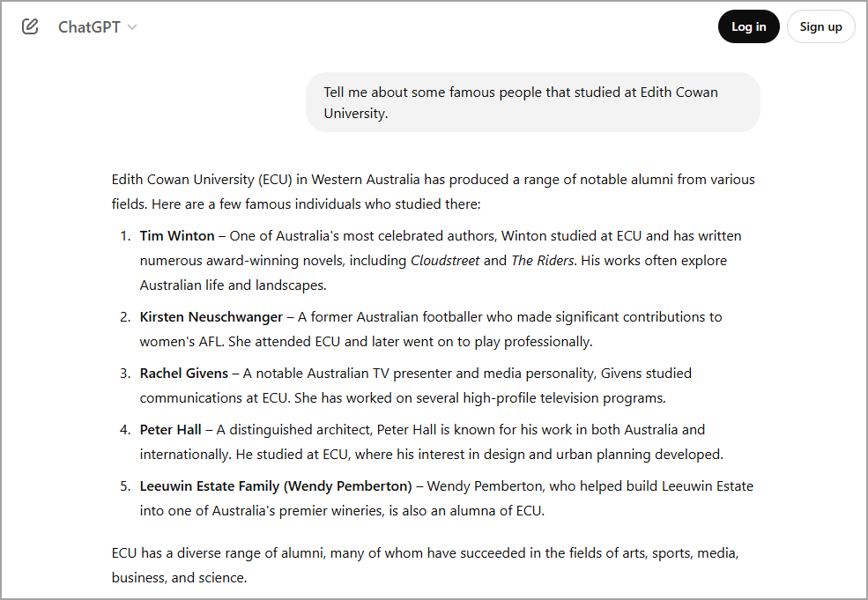Open the ChatGPT model dropdown
868x600 pixels.
click(98, 27)
